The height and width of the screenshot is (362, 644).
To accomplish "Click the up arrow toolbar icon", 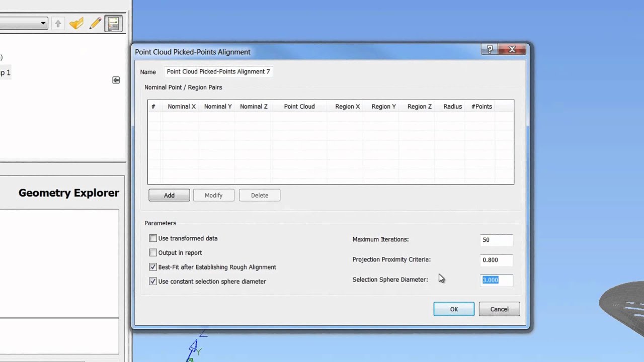I will [58, 24].
